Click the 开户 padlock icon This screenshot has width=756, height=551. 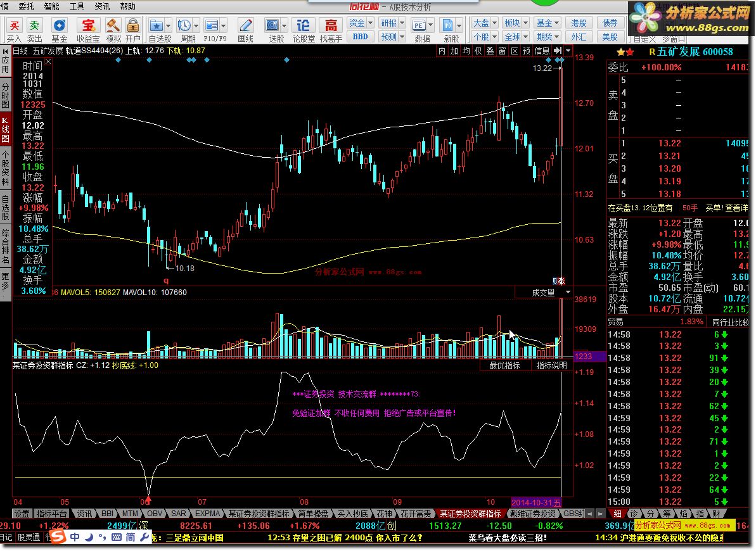[x=132, y=25]
